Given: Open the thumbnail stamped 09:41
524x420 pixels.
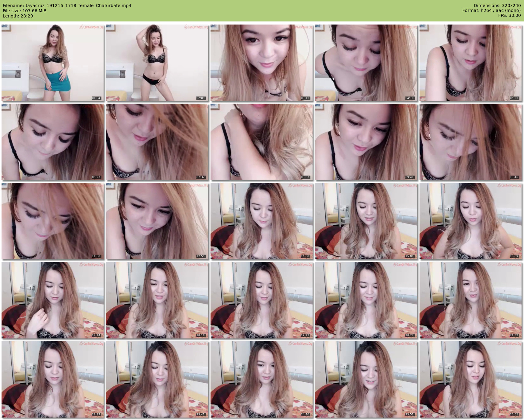Looking at the screenshot, I should coord(366,142).
